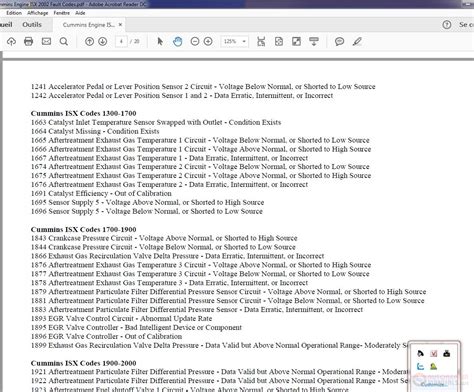
Task: Click heading 'Cummins ISX Codes 1900-2000'
Action: [x=84, y=363]
